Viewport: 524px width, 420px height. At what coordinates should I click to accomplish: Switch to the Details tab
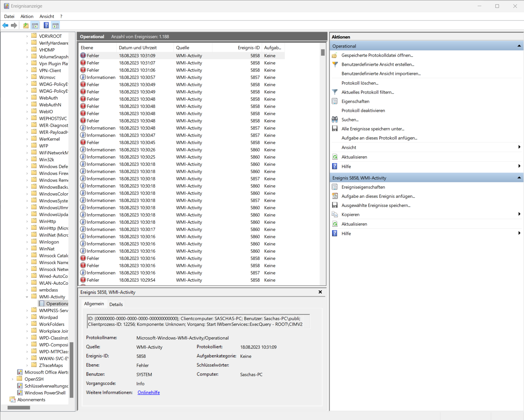tap(116, 304)
